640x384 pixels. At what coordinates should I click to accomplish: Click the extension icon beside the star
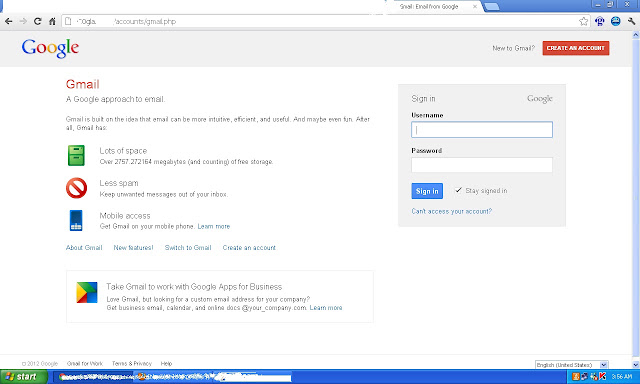click(x=600, y=21)
